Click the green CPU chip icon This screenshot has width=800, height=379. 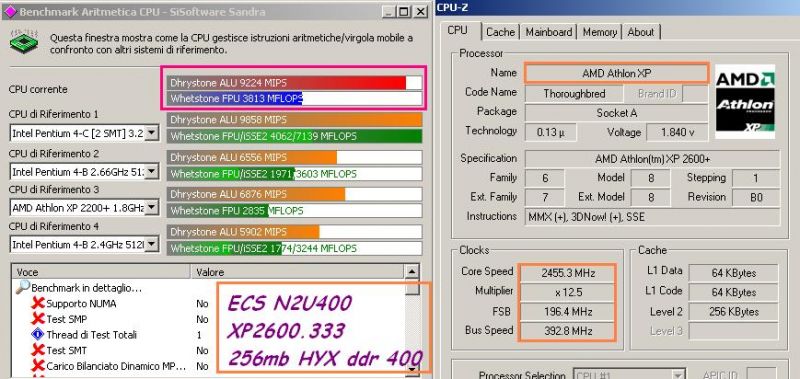(23, 41)
